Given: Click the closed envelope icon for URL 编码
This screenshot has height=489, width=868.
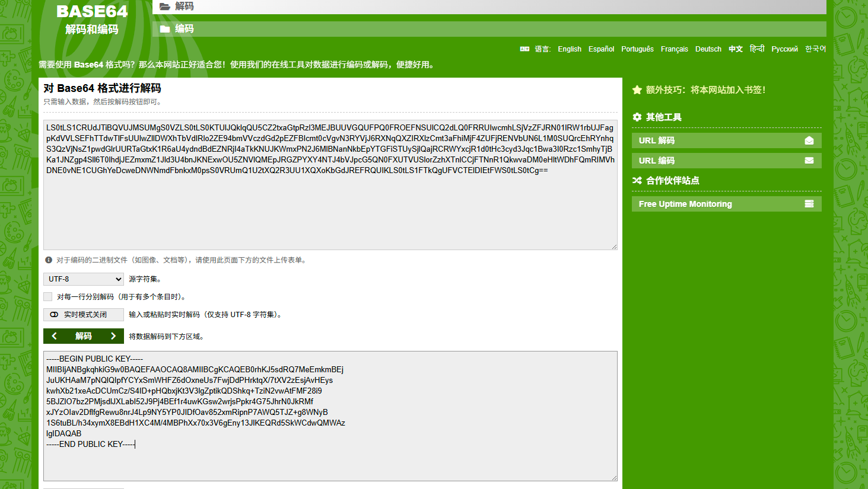Looking at the screenshot, I should point(809,161).
